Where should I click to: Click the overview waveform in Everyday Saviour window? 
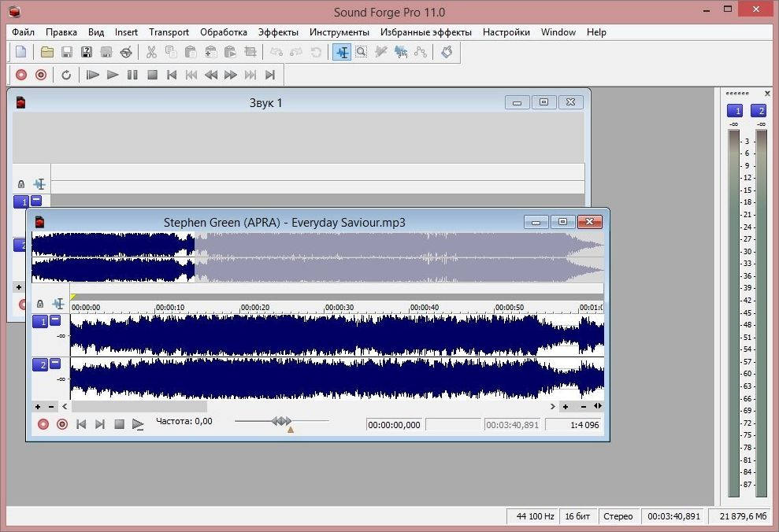coord(318,257)
